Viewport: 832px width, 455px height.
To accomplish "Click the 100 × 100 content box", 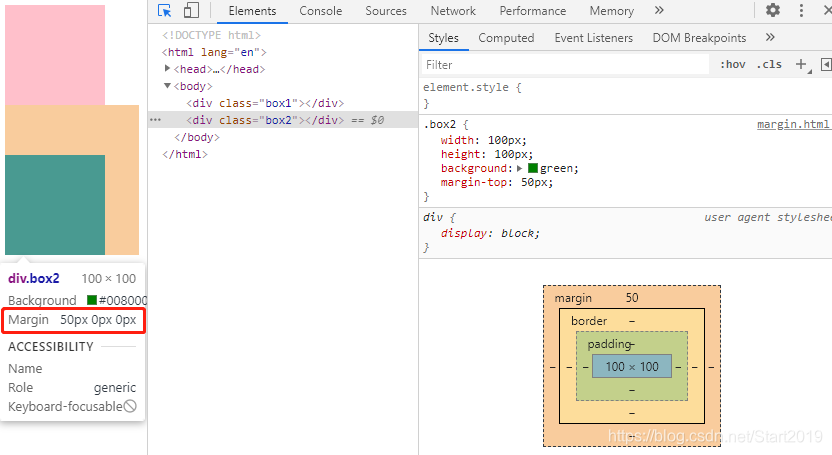I will pyautogui.click(x=632, y=366).
